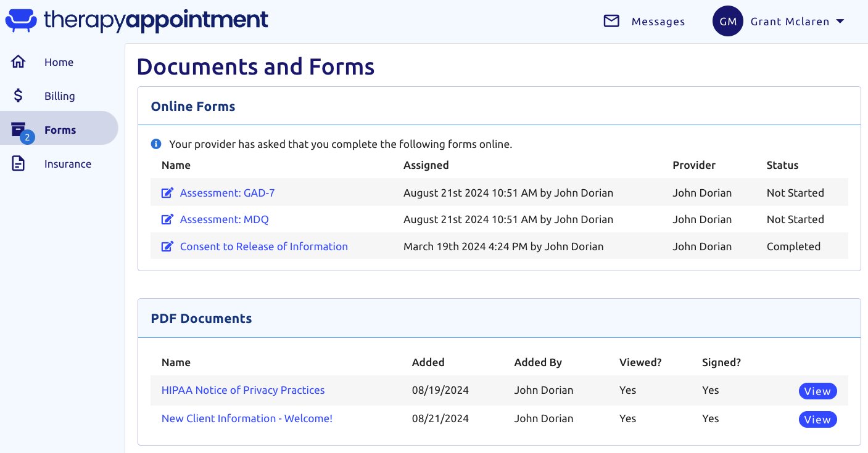Click edit icon beside Consent to Release
This screenshot has width=868, height=453.
pyautogui.click(x=167, y=247)
